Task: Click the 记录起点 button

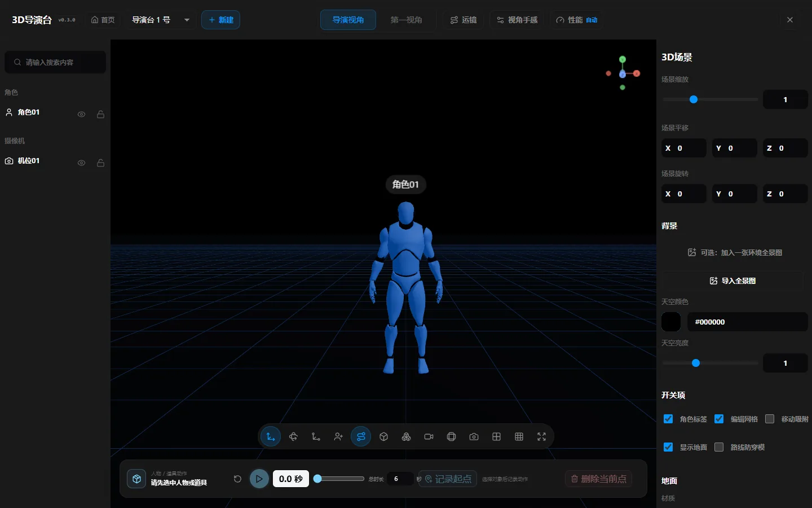Action: point(448,479)
